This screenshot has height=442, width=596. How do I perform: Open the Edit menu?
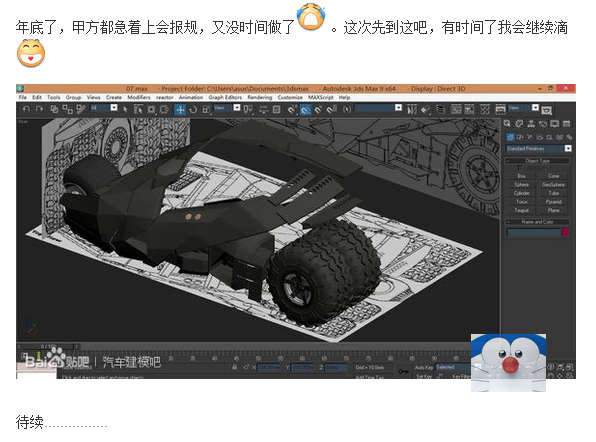(x=36, y=97)
